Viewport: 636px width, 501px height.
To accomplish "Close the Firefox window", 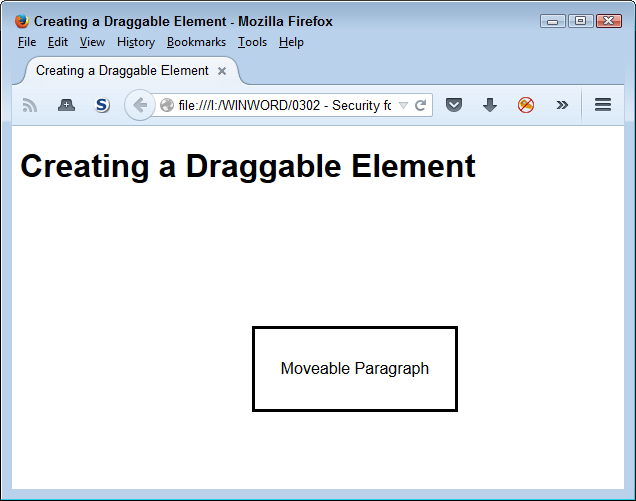I will pos(608,21).
